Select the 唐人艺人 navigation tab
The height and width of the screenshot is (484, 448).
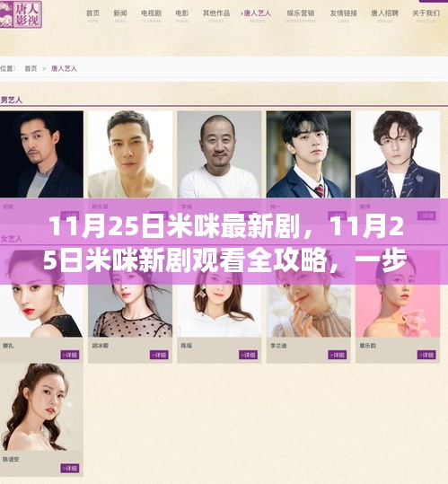point(257,16)
